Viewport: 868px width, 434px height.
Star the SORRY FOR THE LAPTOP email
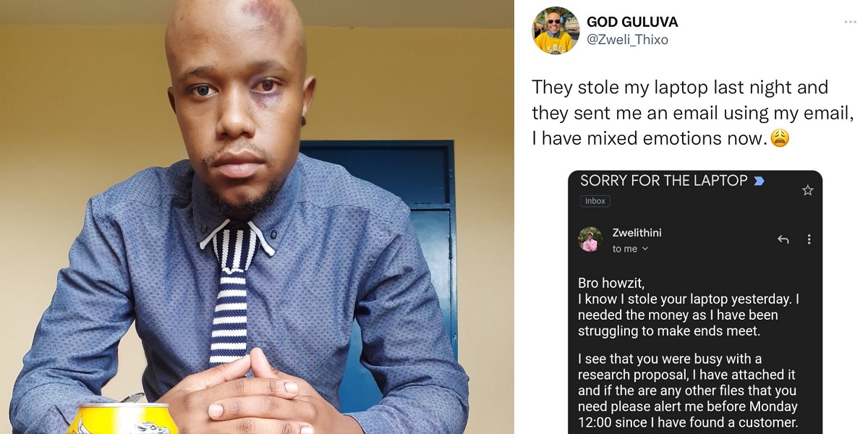[808, 190]
